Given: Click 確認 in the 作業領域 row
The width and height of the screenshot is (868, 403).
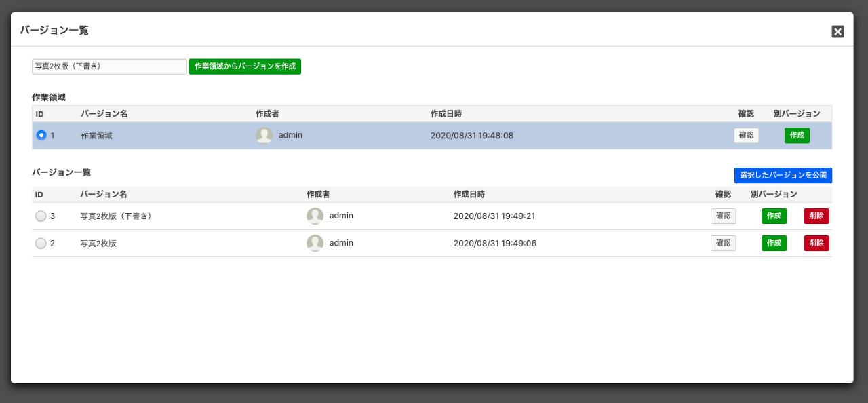Looking at the screenshot, I should coord(746,135).
